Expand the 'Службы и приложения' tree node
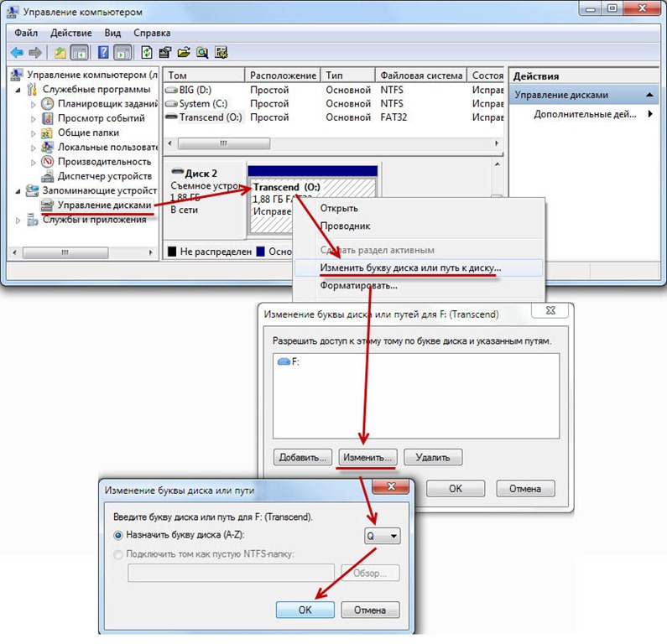This screenshot has width=667, height=644. [19, 220]
